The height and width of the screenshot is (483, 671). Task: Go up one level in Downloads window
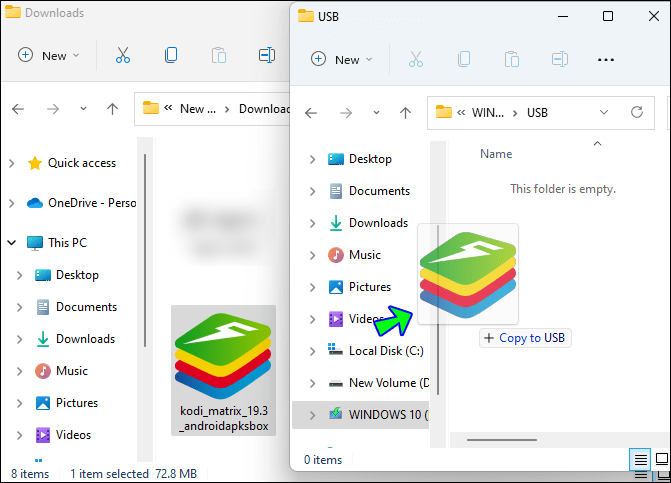113,109
